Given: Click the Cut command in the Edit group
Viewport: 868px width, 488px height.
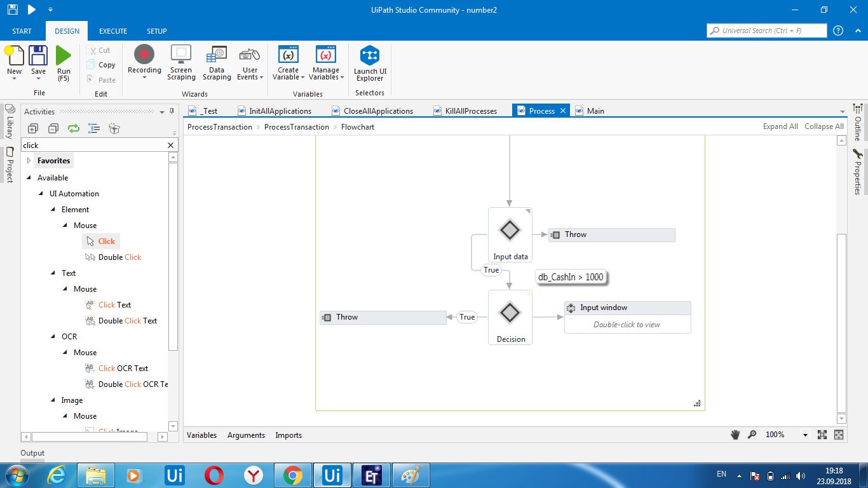Looking at the screenshot, I should [100, 50].
